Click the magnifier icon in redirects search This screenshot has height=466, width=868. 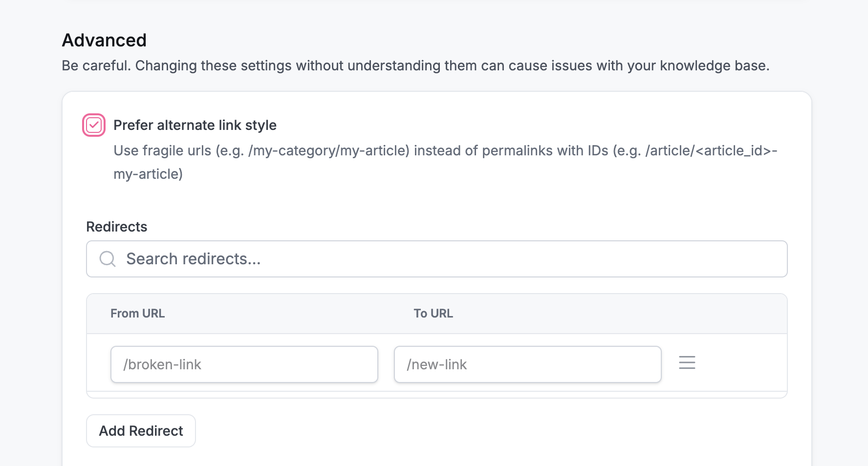point(108,259)
